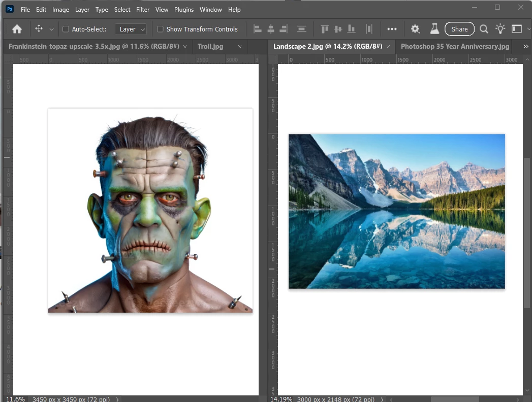This screenshot has height=402, width=532.
Task: Minimize the Photoshop window
Action: point(475,7)
